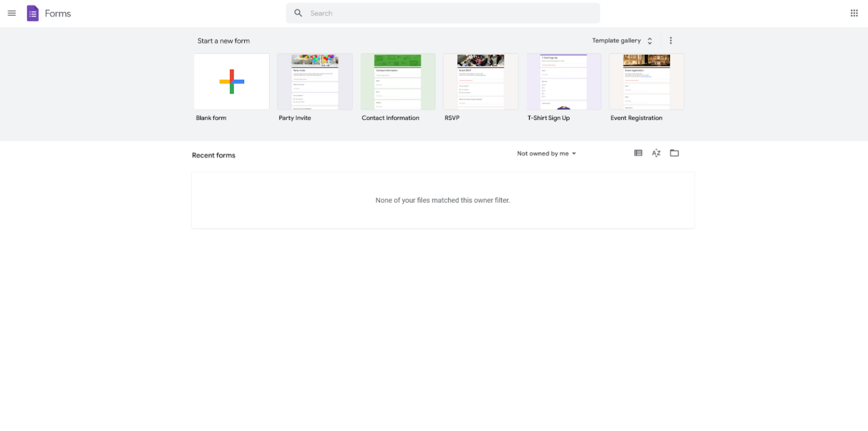Click the Event Registration template preview
This screenshot has width=868, height=431.
tap(646, 81)
